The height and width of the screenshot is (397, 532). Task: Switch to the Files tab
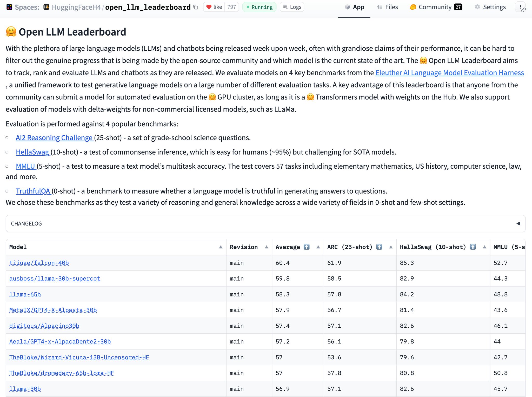[x=387, y=7]
